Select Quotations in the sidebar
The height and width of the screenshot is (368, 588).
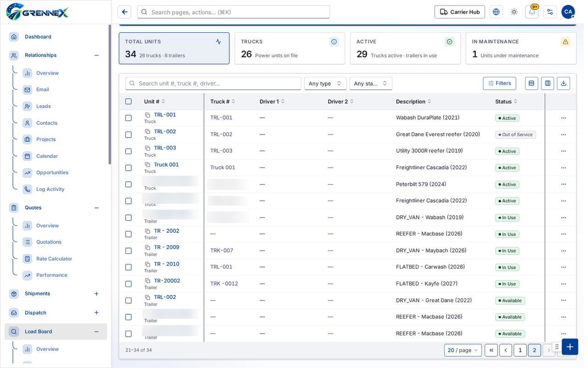pyautogui.click(x=49, y=242)
